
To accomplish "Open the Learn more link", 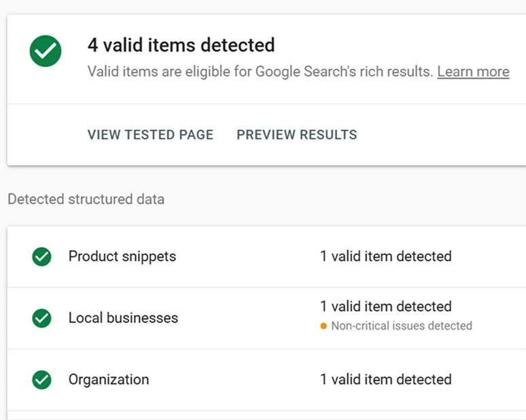I will tap(473, 71).
